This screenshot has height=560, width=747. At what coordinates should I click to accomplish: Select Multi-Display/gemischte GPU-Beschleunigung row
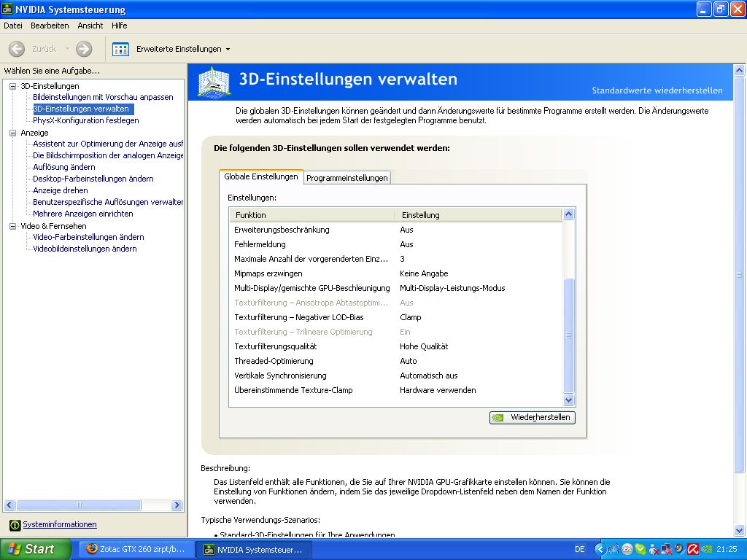(396, 289)
